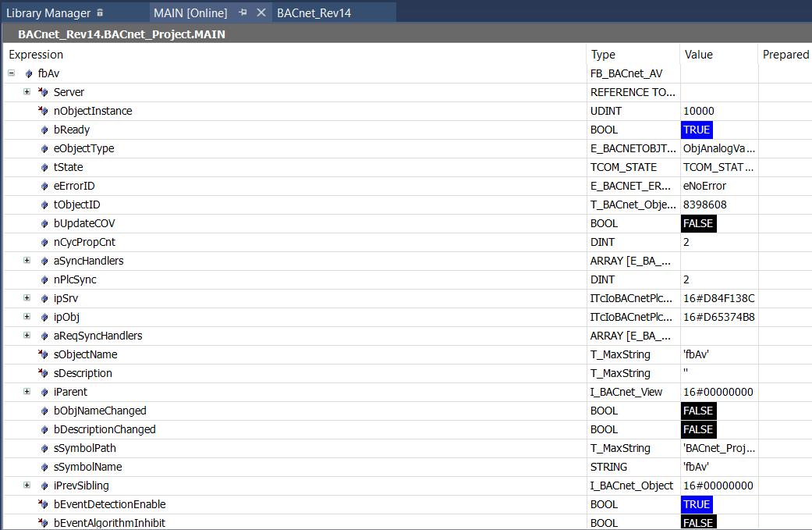812x530 pixels.
Task: Click the lock icon on Library Manager tab
Action: 100,13
